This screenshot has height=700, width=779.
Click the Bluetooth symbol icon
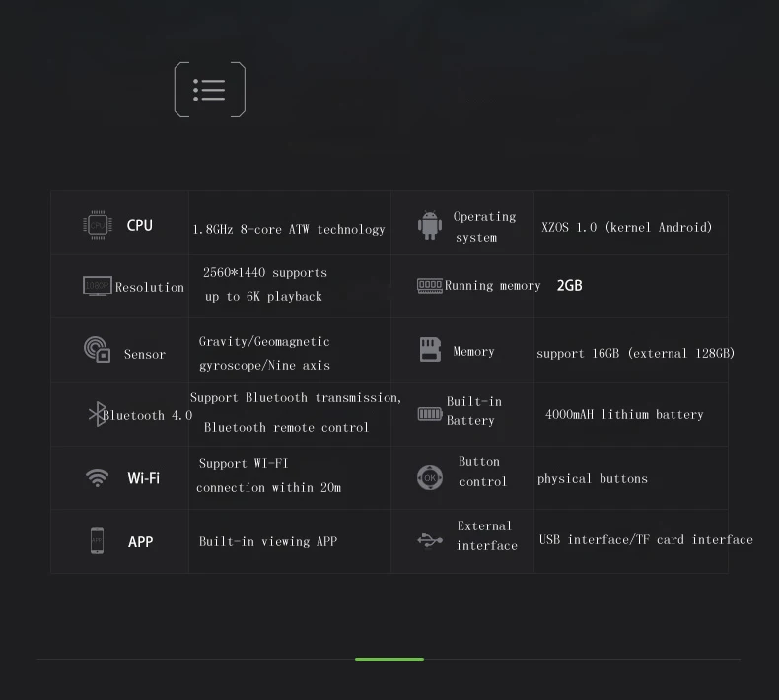98,414
